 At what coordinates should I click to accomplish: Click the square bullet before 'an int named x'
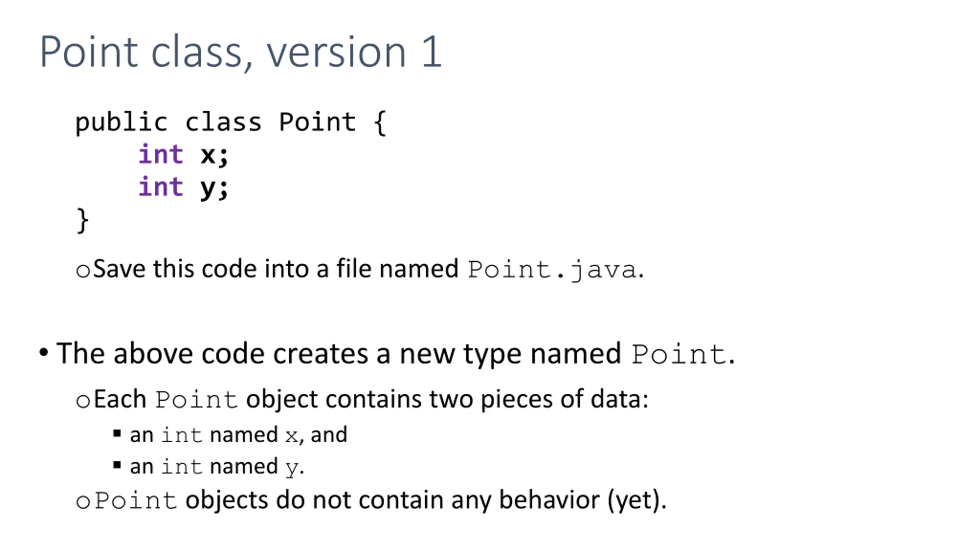tap(117, 434)
